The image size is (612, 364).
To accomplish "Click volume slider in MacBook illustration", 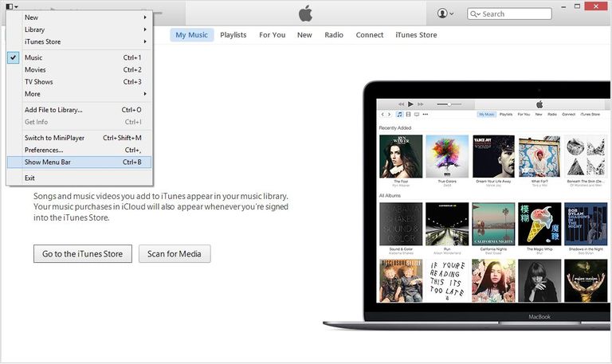I will tap(449, 104).
